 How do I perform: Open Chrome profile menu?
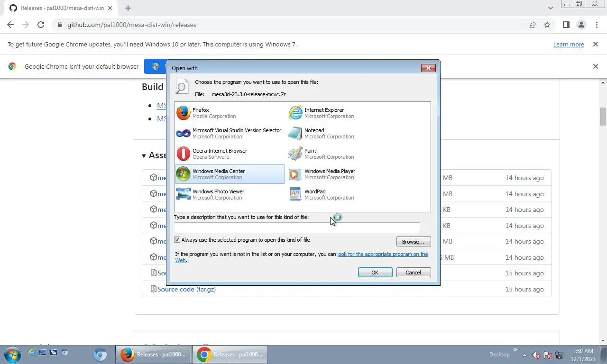click(x=581, y=25)
